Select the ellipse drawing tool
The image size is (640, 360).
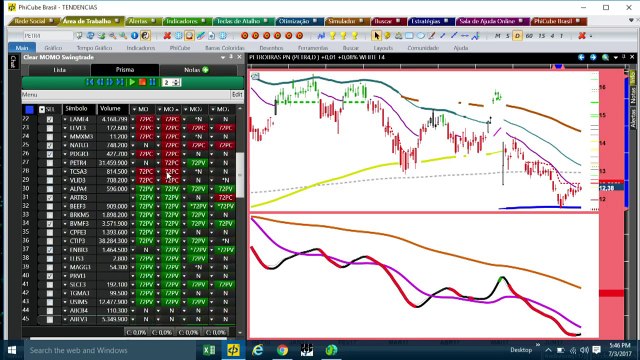[x=420, y=36]
